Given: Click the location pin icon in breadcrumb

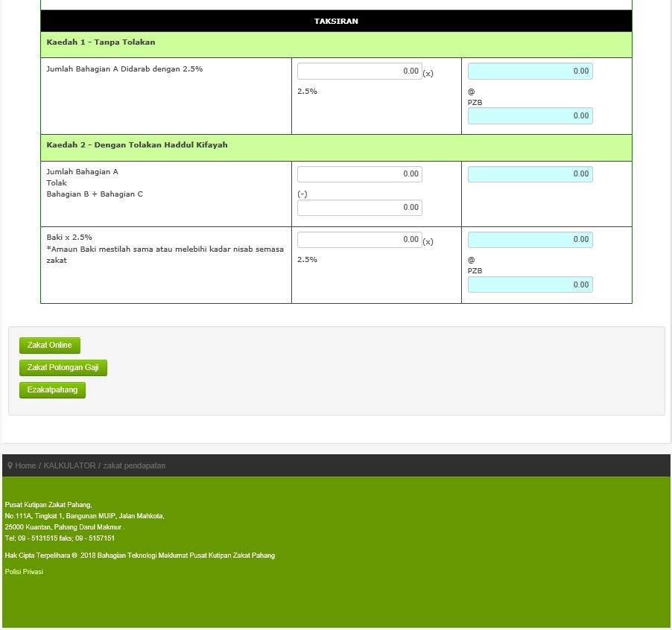Looking at the screenshot, I should pyautogui.click(x=10, y=465).
